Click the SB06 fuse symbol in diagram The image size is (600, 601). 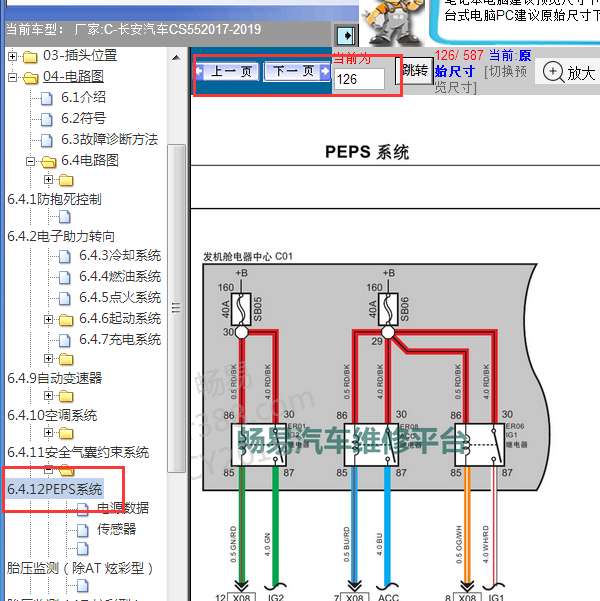[388, 309]
